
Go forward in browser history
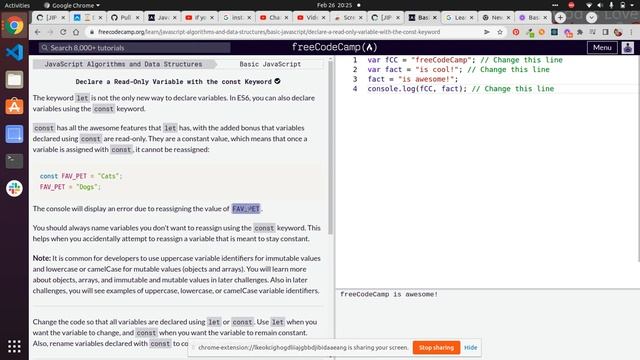point(50,32)
